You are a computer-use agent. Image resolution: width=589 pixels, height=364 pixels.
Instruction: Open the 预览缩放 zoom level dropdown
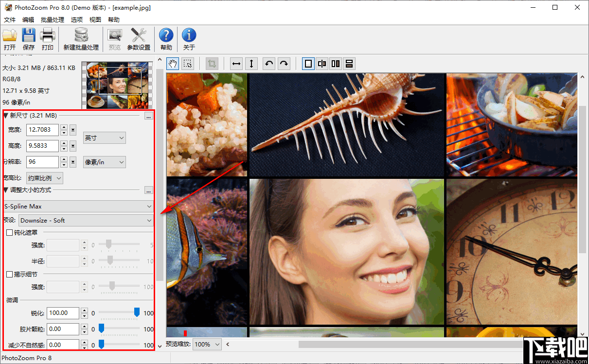coord(207,344)
